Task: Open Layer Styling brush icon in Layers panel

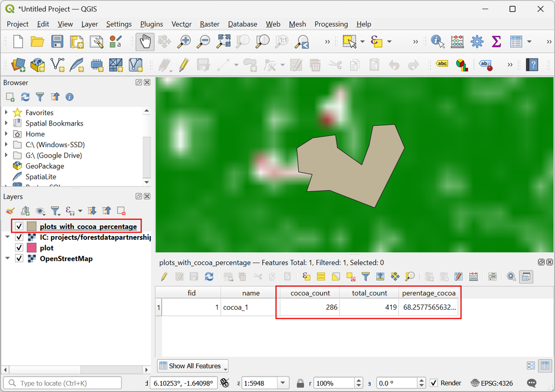Action: point(10,211)
